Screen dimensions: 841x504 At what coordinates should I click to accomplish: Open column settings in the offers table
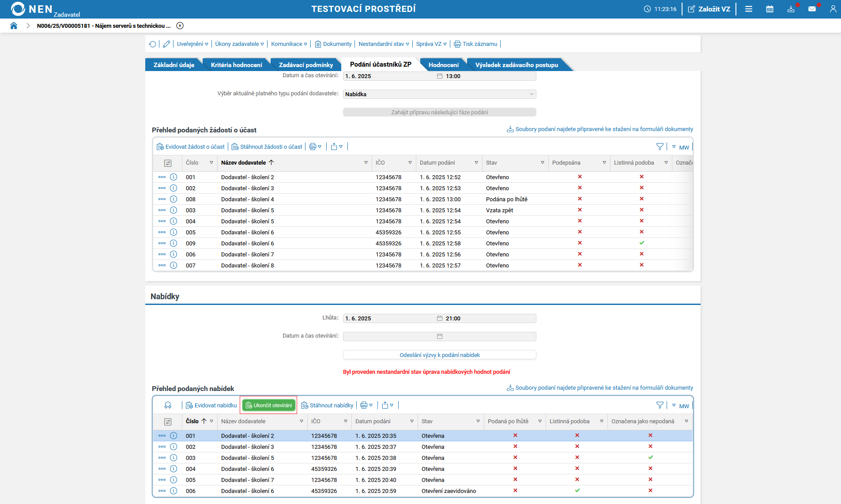[168, 421]
